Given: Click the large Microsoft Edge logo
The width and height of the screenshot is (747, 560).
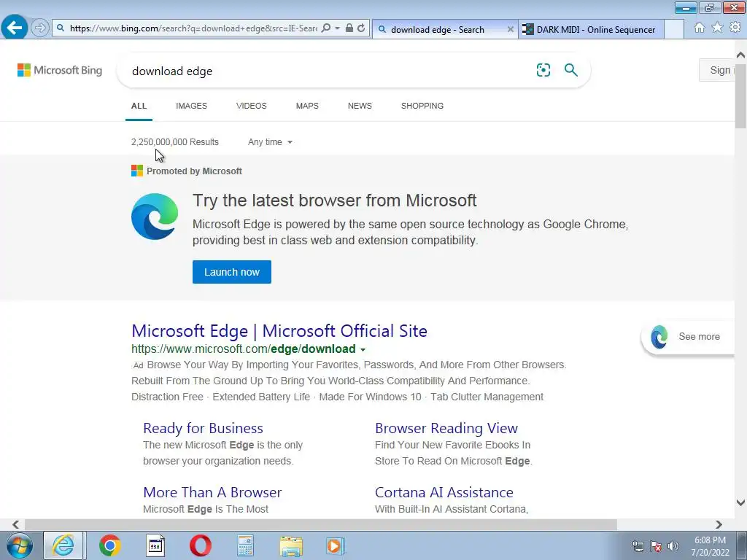Looking at the screenshot, I should point(155,216).
